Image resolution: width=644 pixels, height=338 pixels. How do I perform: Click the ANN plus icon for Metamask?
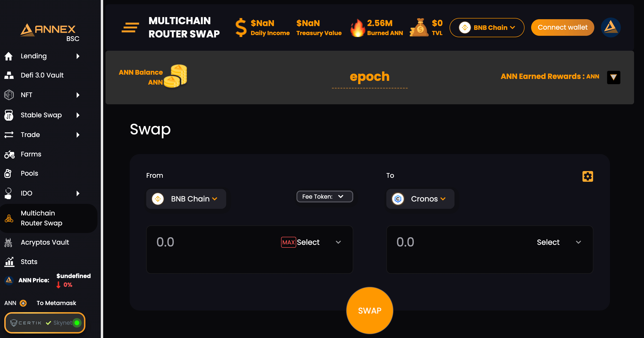pyautogui.click(x=23, y=303)
